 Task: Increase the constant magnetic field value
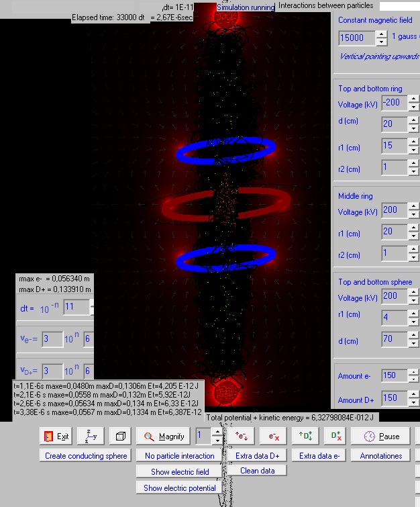pyautogui.click(x=381, y=34)
